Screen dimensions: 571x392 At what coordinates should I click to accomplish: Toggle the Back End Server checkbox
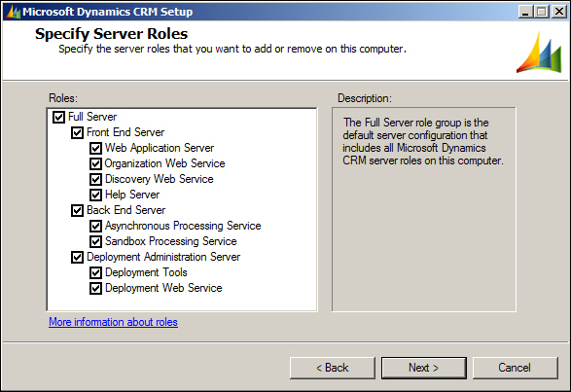point(77,210)
